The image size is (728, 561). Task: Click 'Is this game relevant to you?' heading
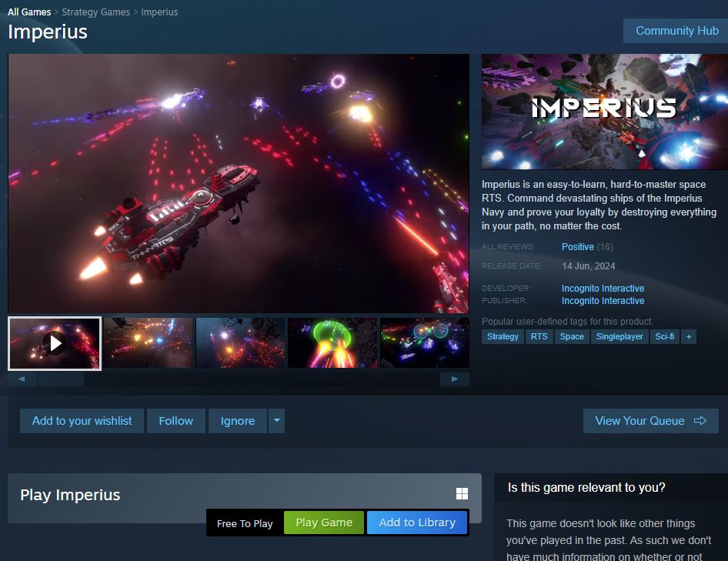tap(586, 487)
